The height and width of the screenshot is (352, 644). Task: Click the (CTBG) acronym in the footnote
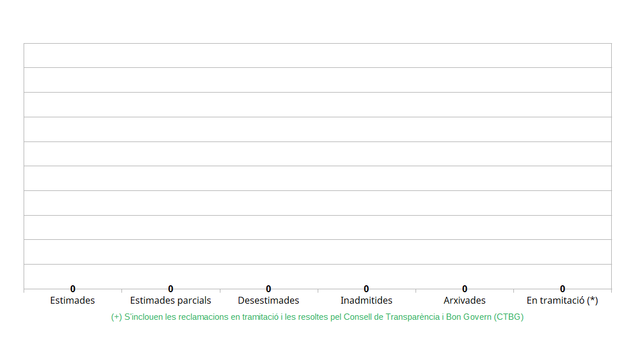[508, 317]
